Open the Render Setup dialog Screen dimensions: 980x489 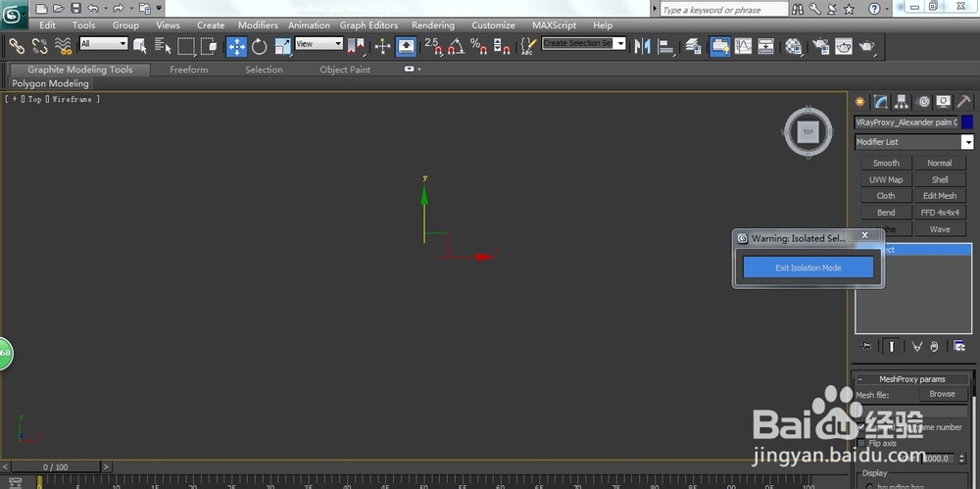coord(820,46)
